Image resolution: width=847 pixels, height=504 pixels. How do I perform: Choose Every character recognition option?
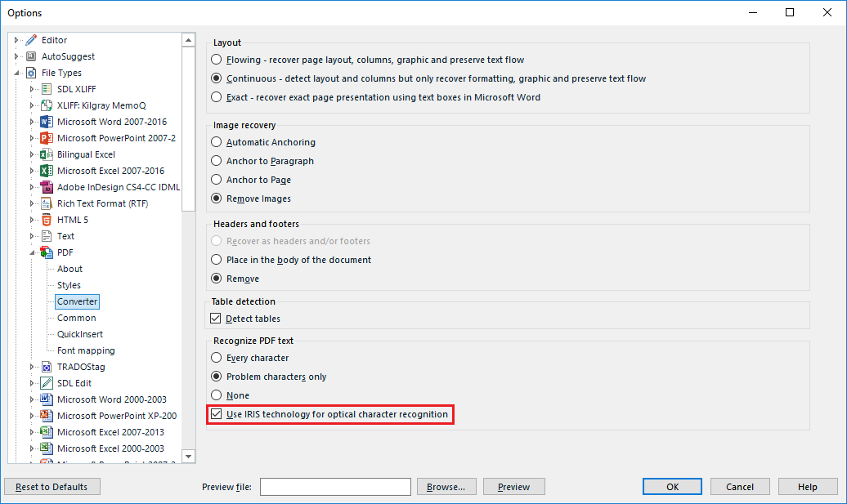(217, 357)
